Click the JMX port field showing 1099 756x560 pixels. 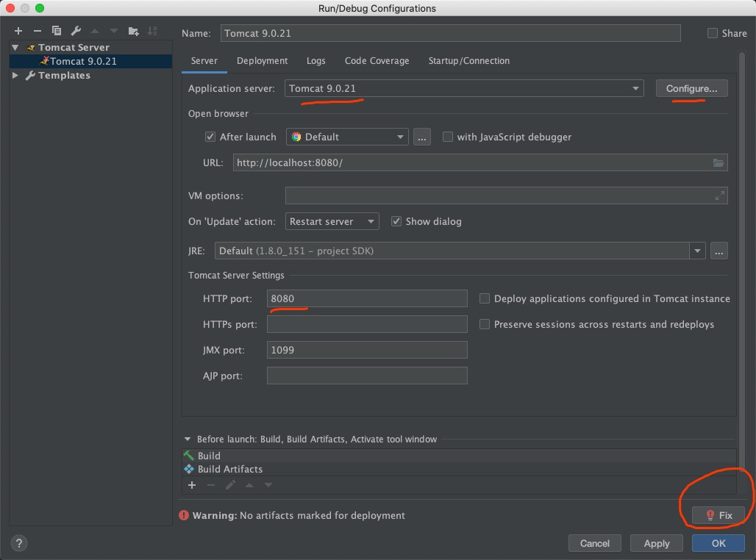367,350
